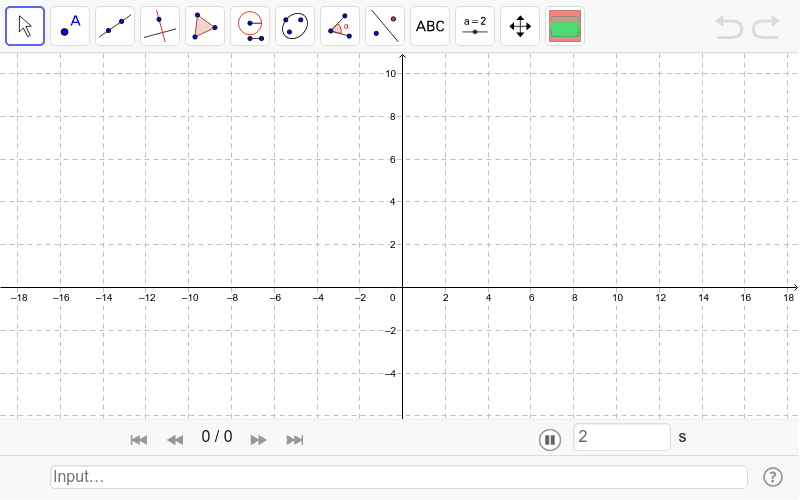Click the x-axis label 14
Viewport: 800px width, 500px height.
click(703, 297)
